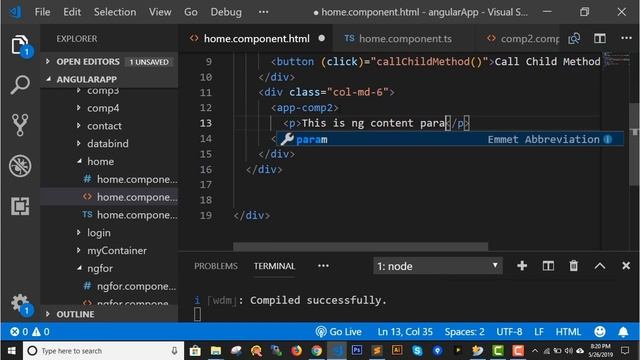Click the Emmet Abbreviation info icon

[x=608, y=139]
